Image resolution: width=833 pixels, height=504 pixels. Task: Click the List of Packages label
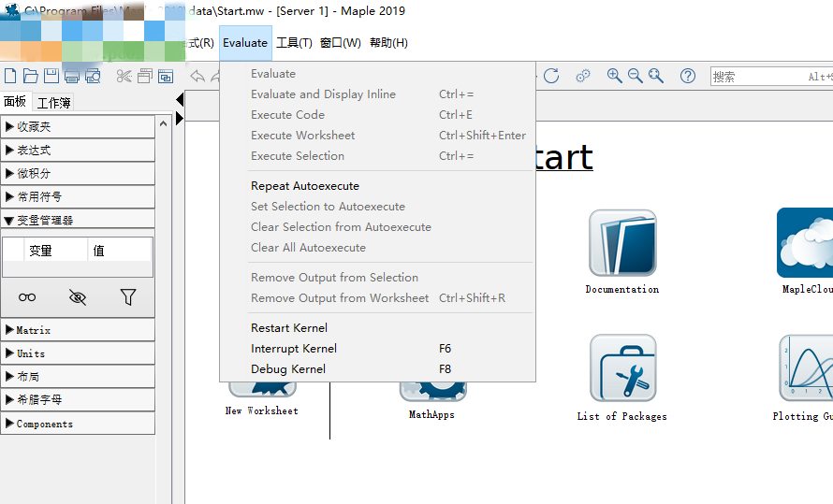622,416
